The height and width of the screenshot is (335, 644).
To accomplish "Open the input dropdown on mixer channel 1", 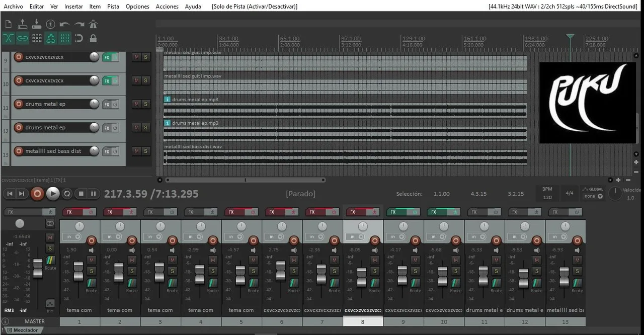I will click(x=71, y=237).
